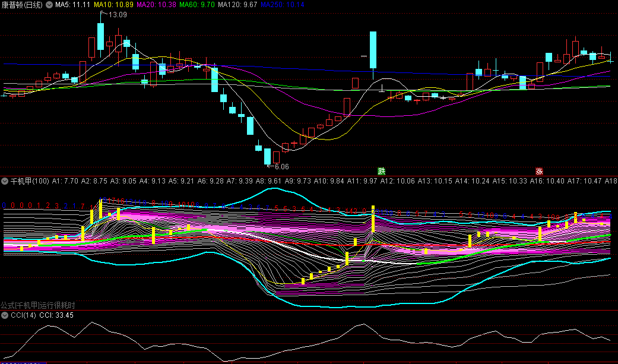Select the cyan candlestick at the 6.06 low

coord(267,156)
